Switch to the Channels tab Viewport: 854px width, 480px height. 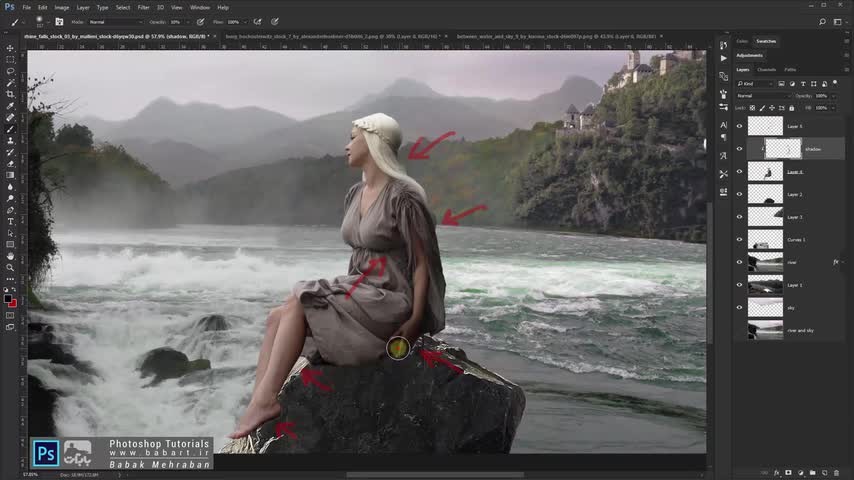(x=766, y=70)
